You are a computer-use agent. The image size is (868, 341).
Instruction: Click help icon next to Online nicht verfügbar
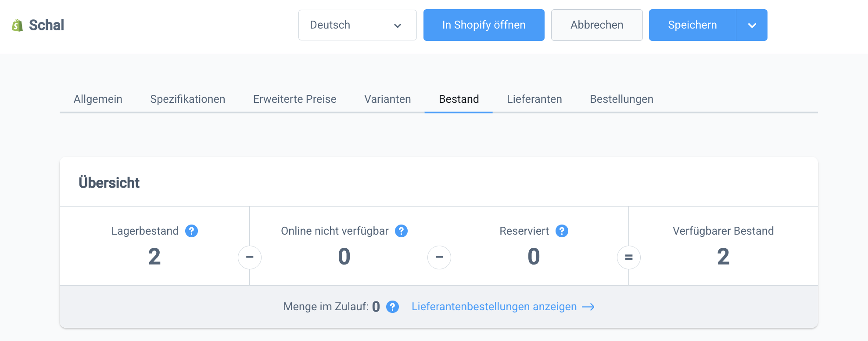401,231
